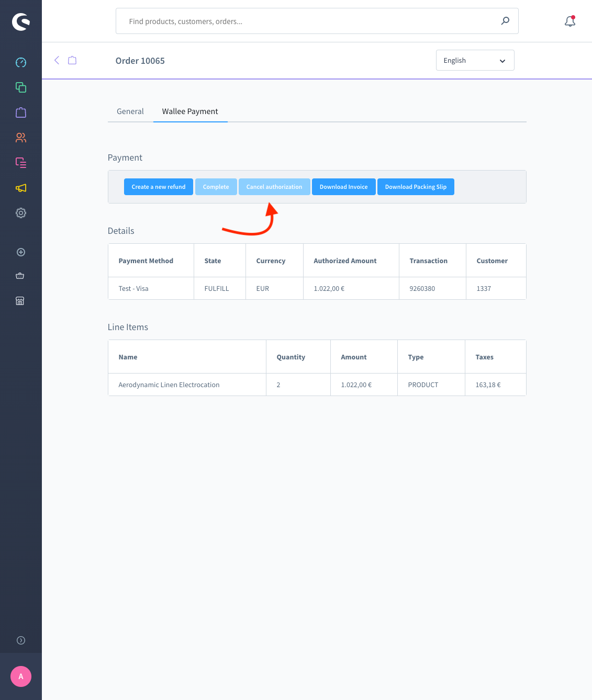Screen dimensions: 592x700
Task: Open the English language dropdown
Action: tap(475, 60)
